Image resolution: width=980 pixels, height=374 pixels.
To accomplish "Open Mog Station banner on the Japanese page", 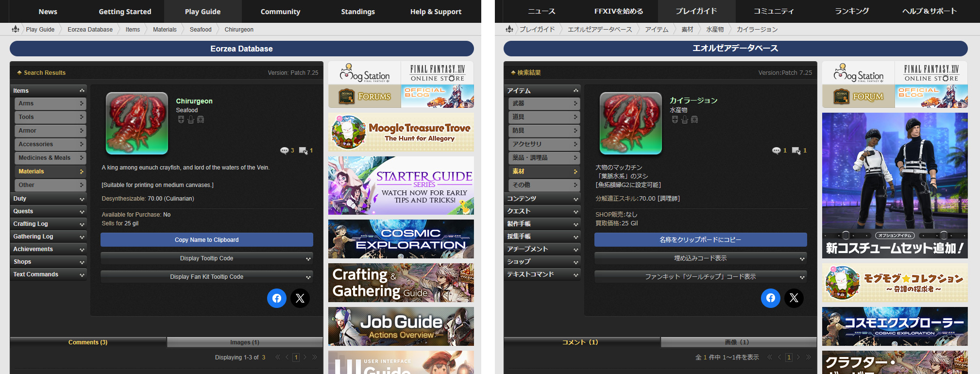I will [859, 73].
